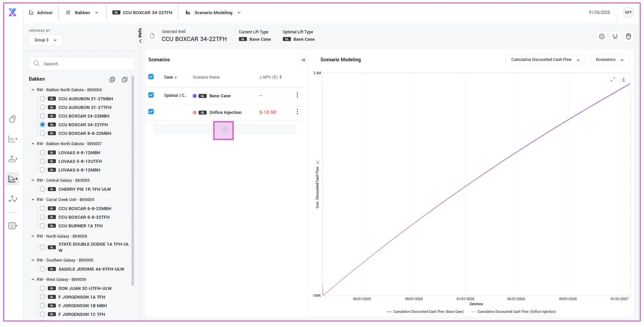The height and width of the screenshot is (327, 644).
Task: Toggle Orifice Injection series in chart legend
Action: tap(513, 312)
